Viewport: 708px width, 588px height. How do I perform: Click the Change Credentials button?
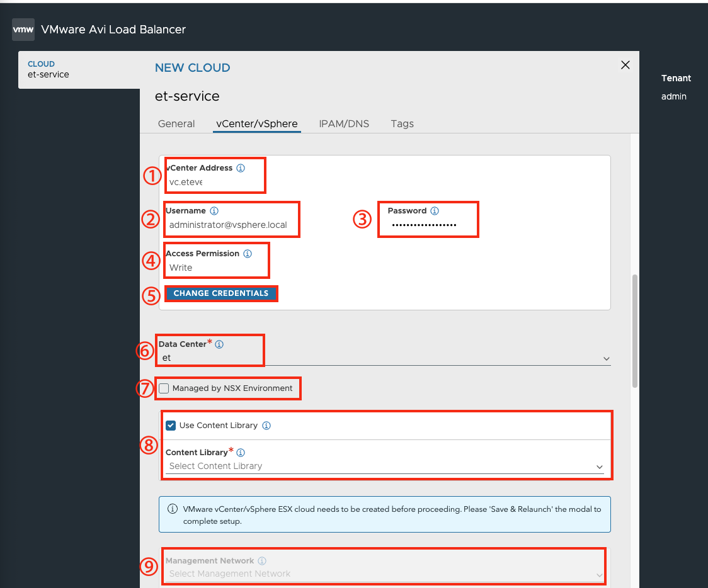221,293
